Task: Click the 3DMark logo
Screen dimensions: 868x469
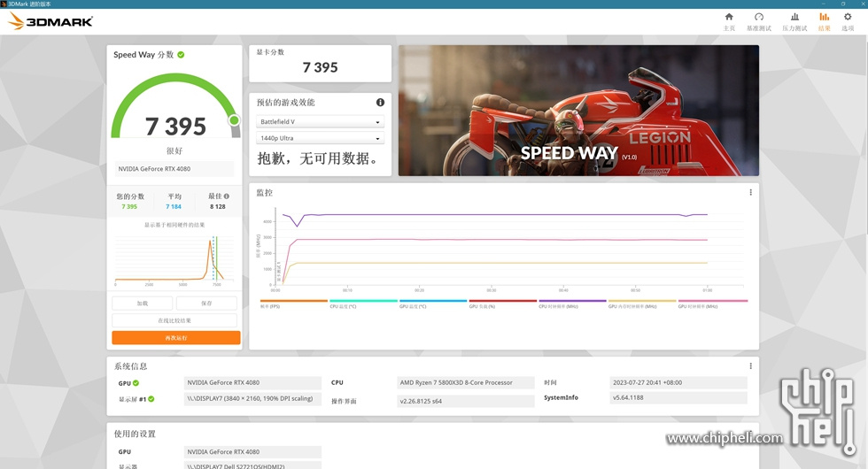Action: point(50,21)
